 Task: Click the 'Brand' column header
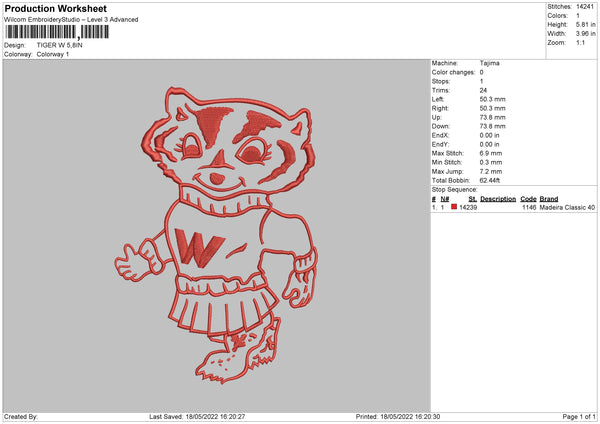coord(549,199)
